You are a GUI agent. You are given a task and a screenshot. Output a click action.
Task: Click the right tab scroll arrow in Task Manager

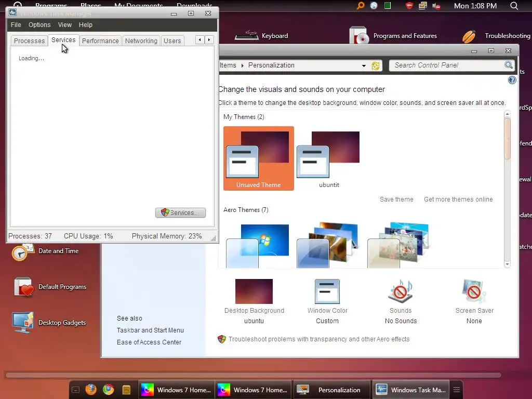pos(209,39)
